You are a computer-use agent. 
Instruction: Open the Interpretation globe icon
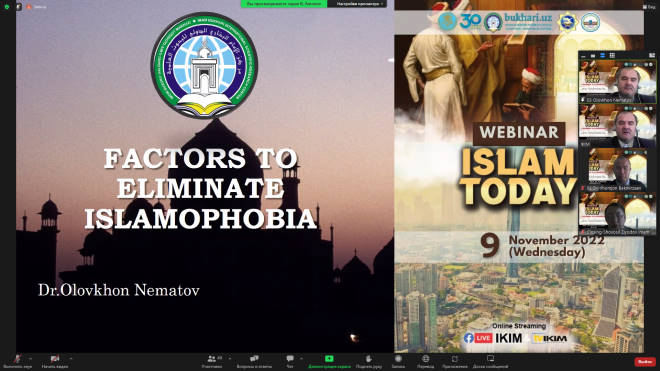(x=426, y=361)
